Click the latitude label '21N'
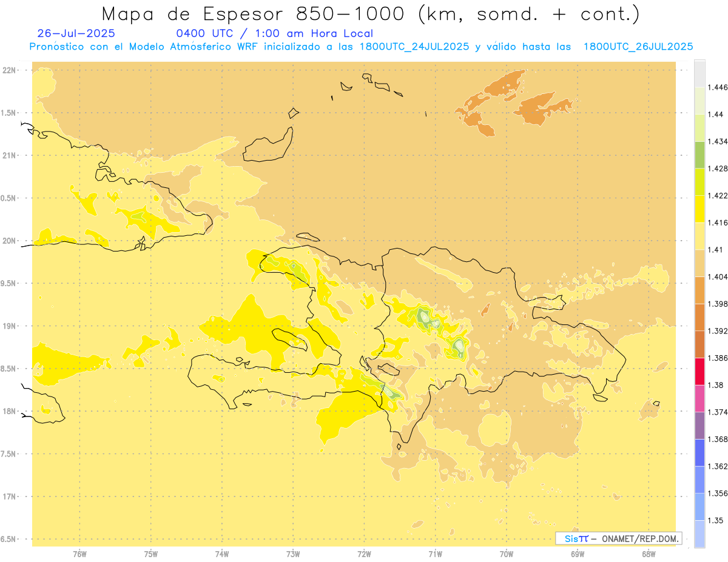This screenshot has width=728, height=562. [x=8, y=156]
